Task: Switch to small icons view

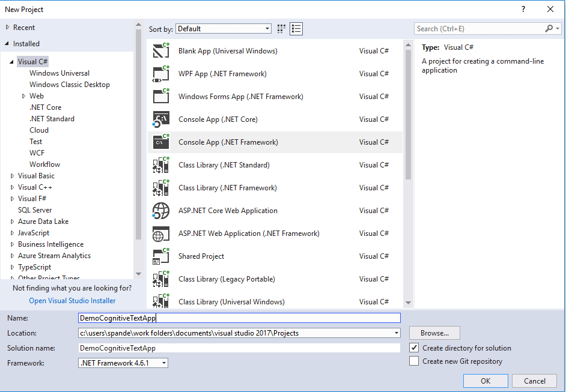Action: tap(281, 29)
